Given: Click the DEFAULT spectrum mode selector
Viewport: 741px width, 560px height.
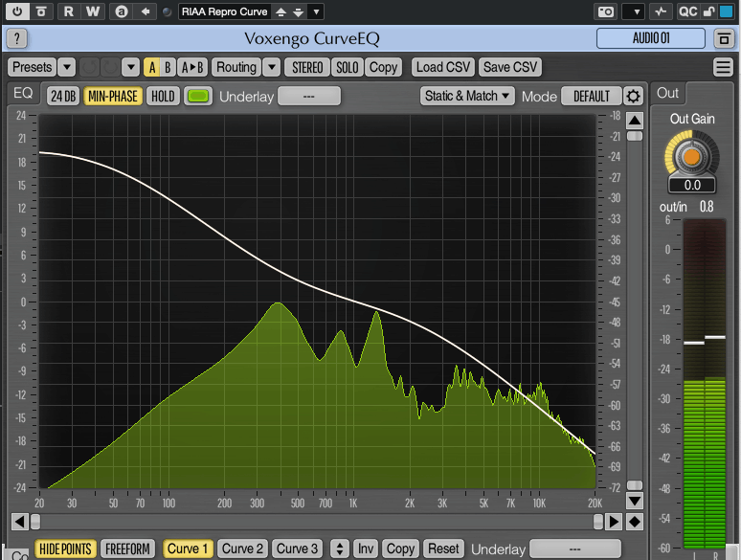Looking at the screenshot, I should 592,96.
